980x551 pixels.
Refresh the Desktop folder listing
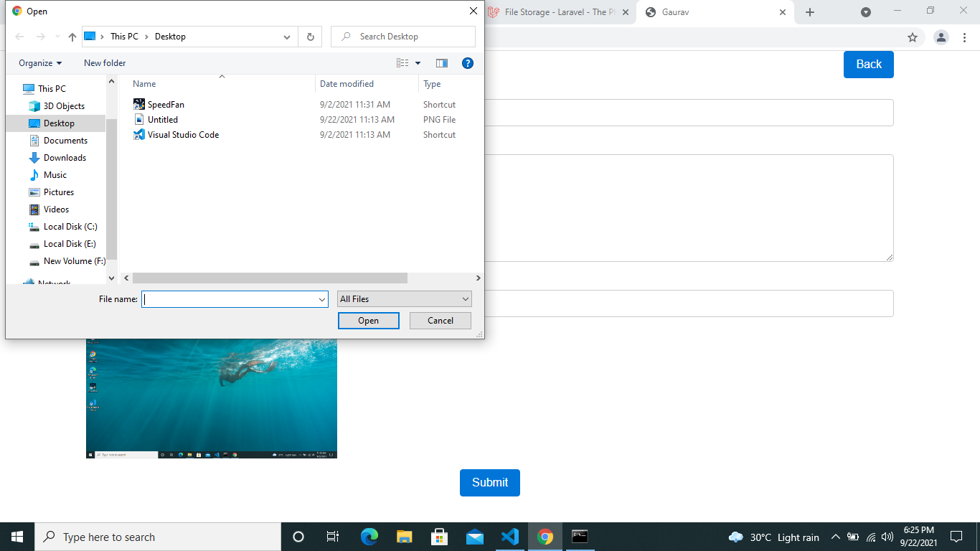click(310, 37)
